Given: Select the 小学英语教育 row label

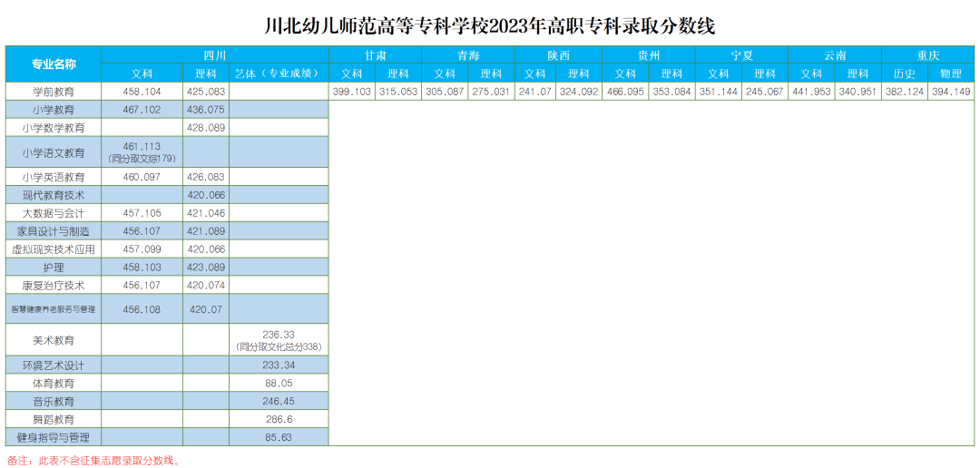Looking at the screenshot, I should 54,177.
